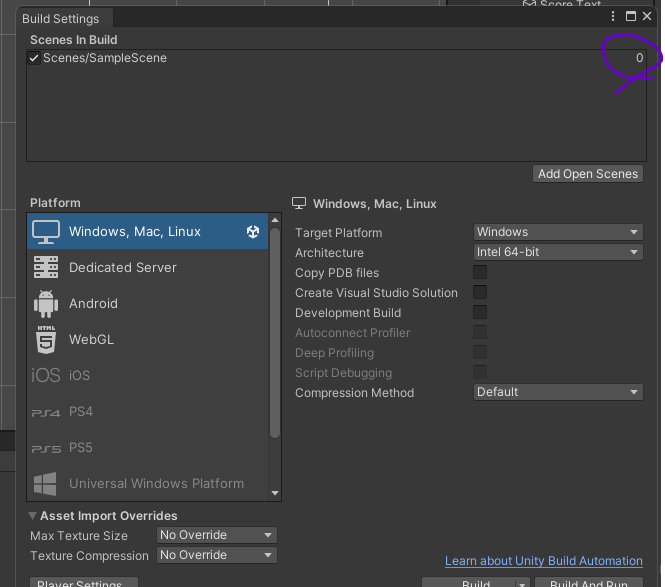Select the Dedicated Server platform
The image size is (665, 587).
point(148,268)
